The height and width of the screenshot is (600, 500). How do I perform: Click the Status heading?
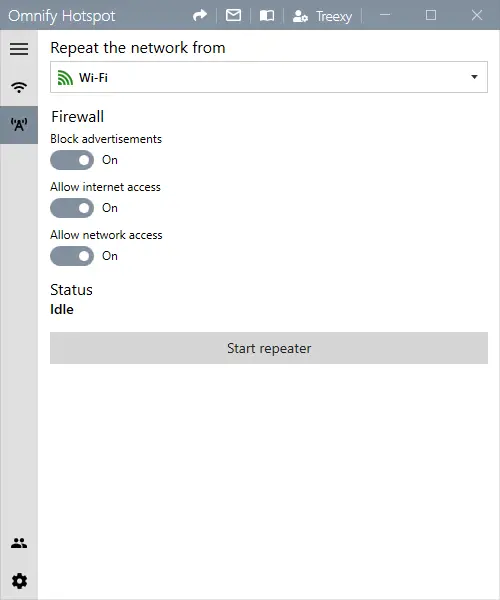click(x=71, y=290)
